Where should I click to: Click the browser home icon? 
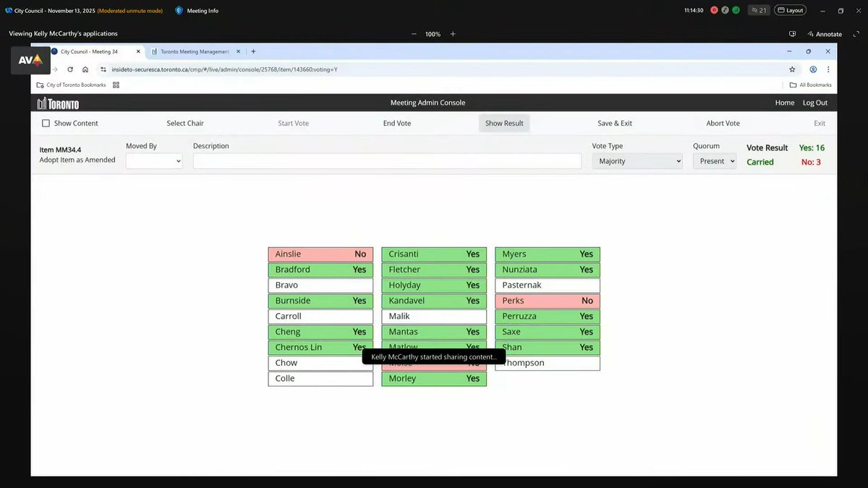[x=85, y=69]
